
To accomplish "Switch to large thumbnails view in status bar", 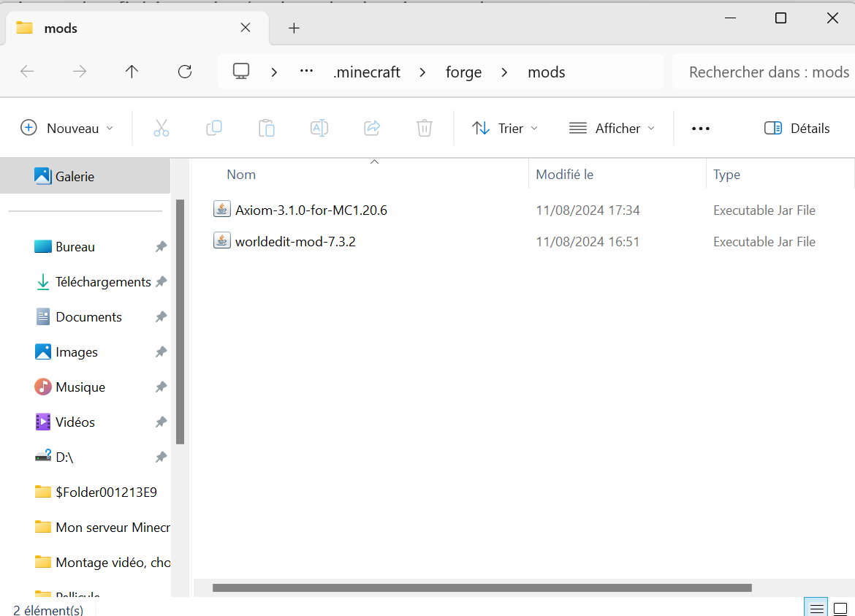I will 840,609.
